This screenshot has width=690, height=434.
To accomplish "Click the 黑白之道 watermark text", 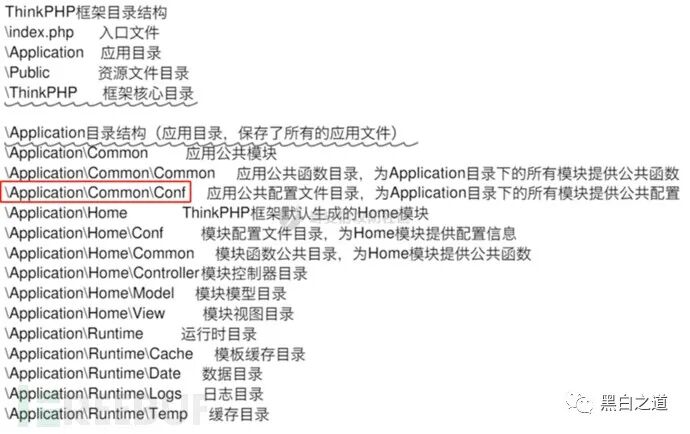I will 635,403.
